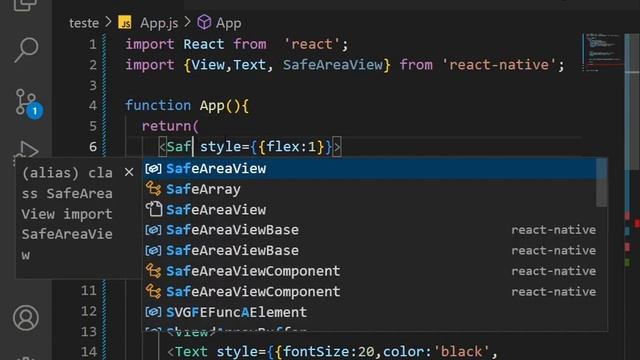Click the teste folder breadcrumb

[84, 23]
